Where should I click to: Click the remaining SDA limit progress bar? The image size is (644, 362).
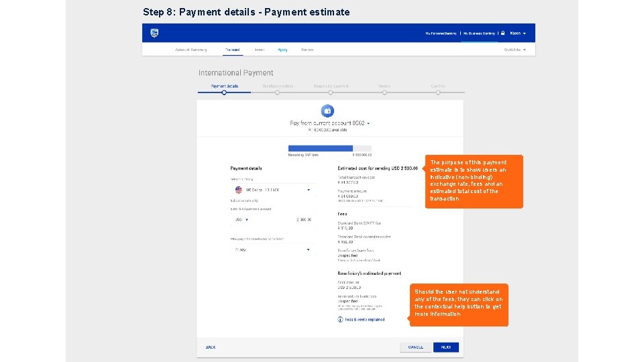click(330, 148)
